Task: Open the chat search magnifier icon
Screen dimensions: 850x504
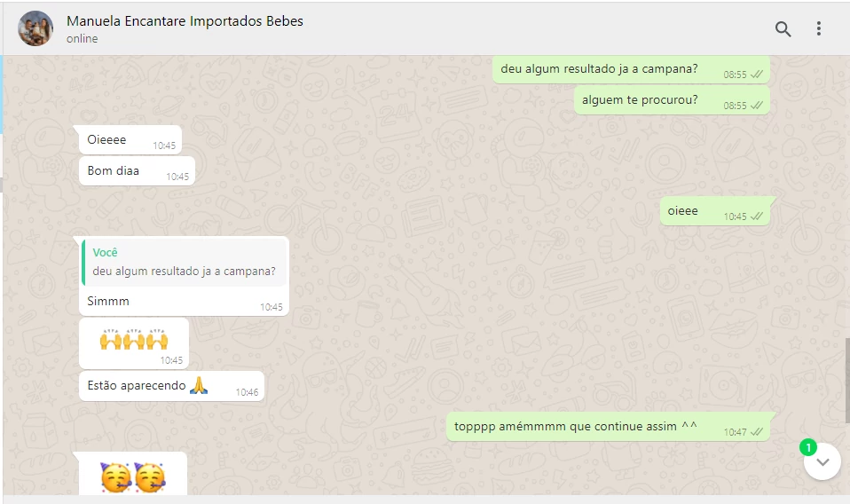Action: click(783, 28)
